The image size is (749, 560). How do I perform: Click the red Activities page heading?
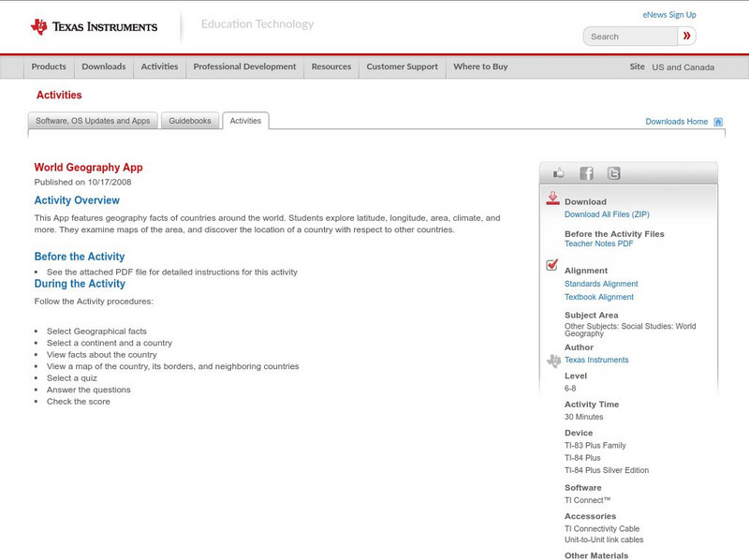click(x=59, y=96)
